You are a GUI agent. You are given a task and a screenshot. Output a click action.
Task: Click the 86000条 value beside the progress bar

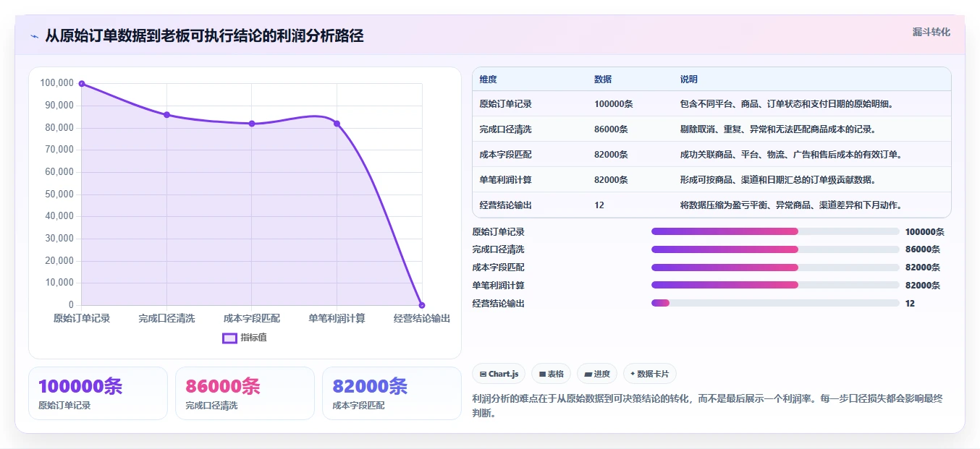click(923, 249)
